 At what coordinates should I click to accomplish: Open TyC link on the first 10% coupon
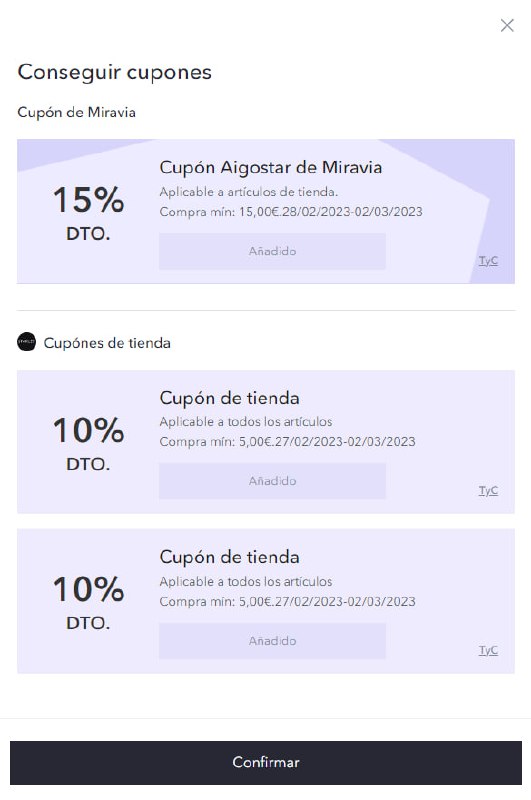click(x=488, y=490)
